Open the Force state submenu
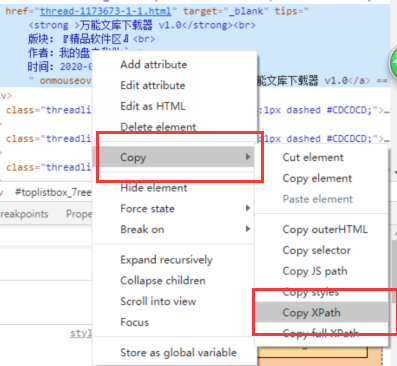This screenshot has width=397, height=366. [x=147, y=209]
